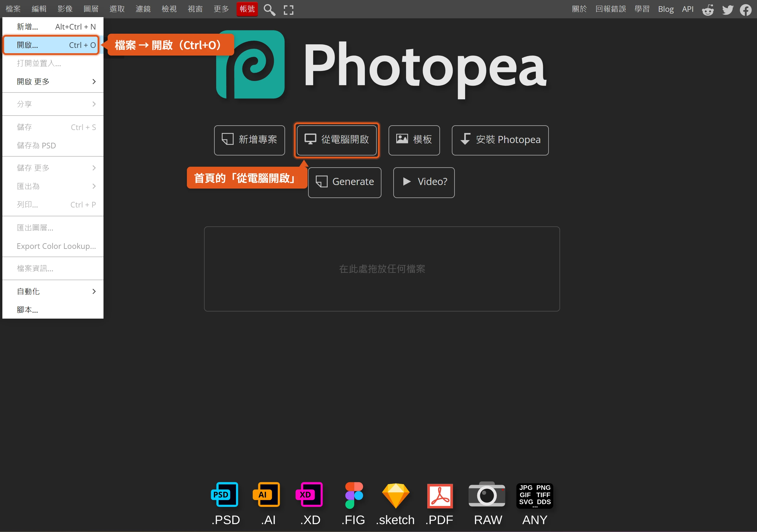Open the 回報錯誤 link
The height and width of the screenshot is (532, 757).
[x=611, y=9]
